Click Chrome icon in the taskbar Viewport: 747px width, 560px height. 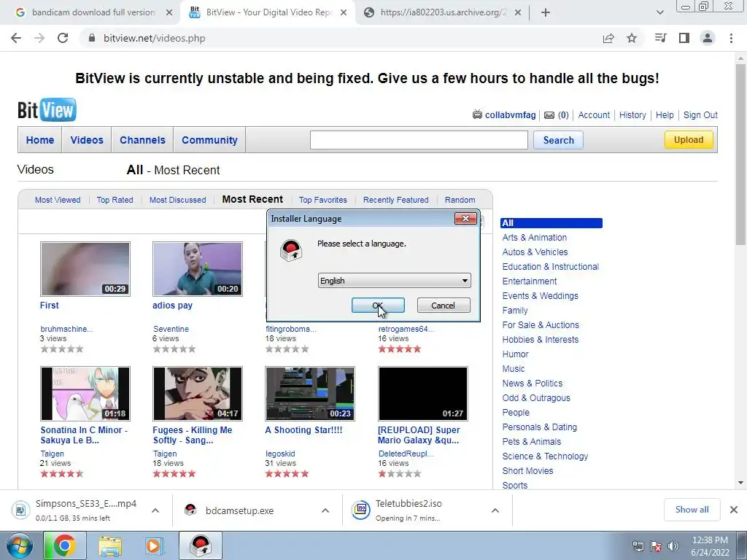click(x=64, y=545)
